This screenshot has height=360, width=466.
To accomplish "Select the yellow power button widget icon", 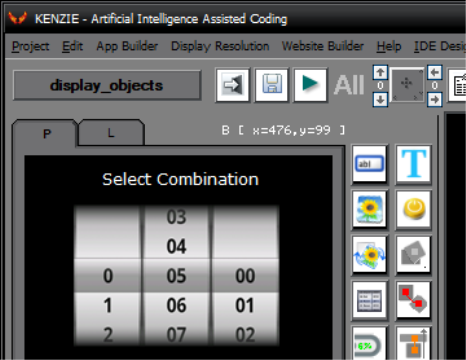I will (x=413, y=209).
